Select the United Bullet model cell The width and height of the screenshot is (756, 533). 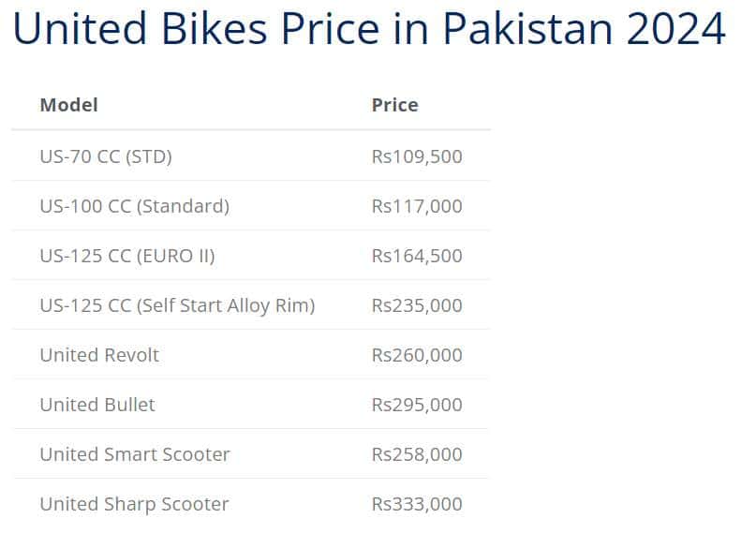(x=97, y=405)
